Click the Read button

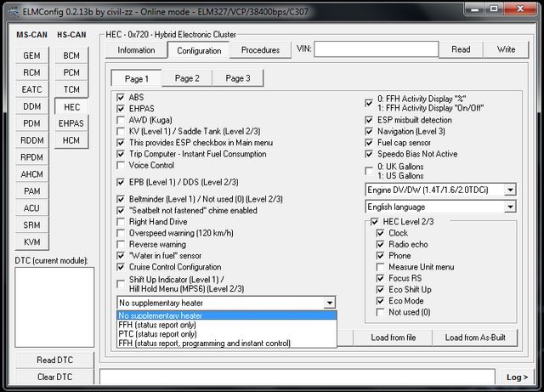click(x=461, y=49)
